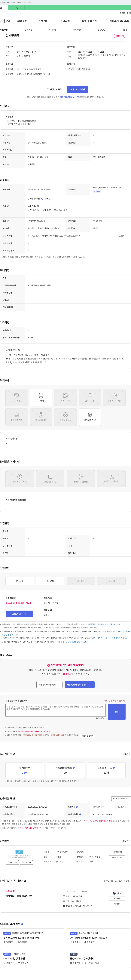Viewport: 131px width, 980px height.
Task: Open the 직업 능력 개발 menu
Action: coord(90,21)
